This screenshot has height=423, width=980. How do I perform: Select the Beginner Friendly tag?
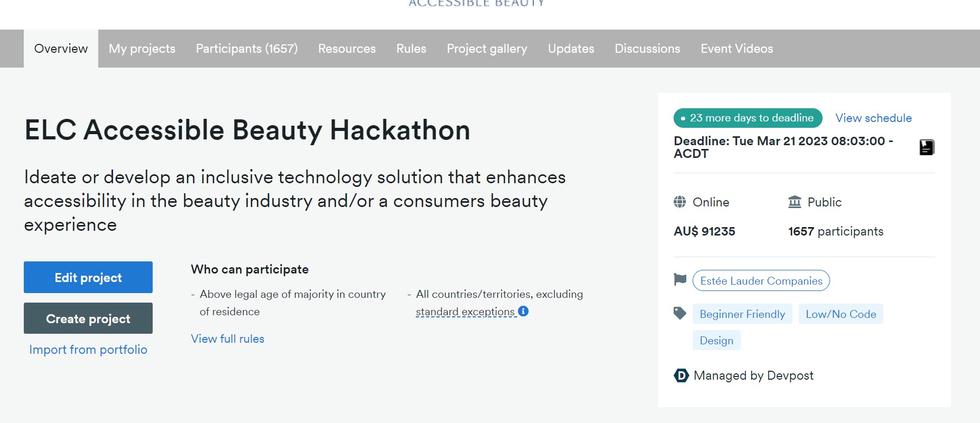(742, 314)
